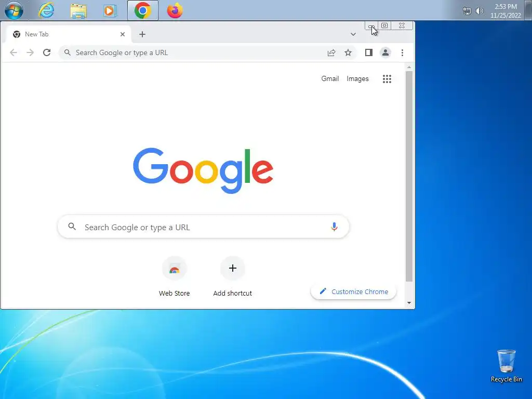Select the Chrome taskbar button

tap(142, 10)
